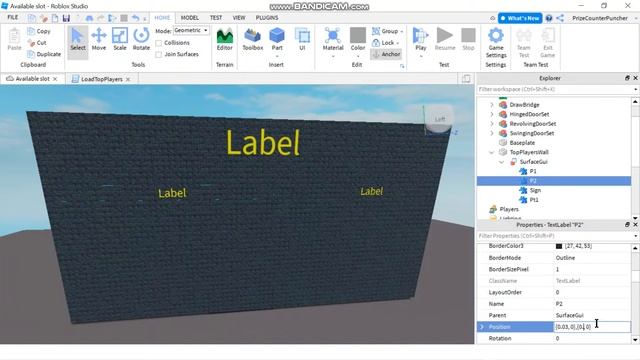Screen dimensions: 640x360
Task: Stop the running test
Action: click(469, 40)
